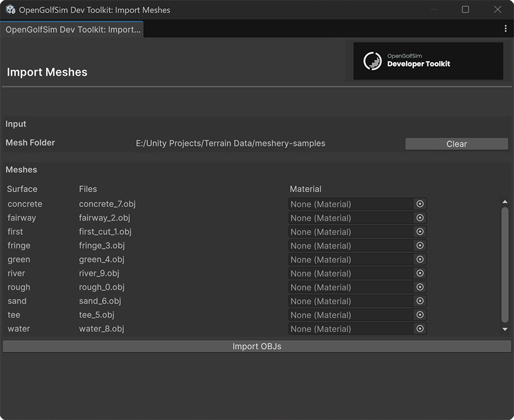Viewport: 514px width, 420px height.
Task: Choose material via rough row picker icon
Action: click(420, 287)
